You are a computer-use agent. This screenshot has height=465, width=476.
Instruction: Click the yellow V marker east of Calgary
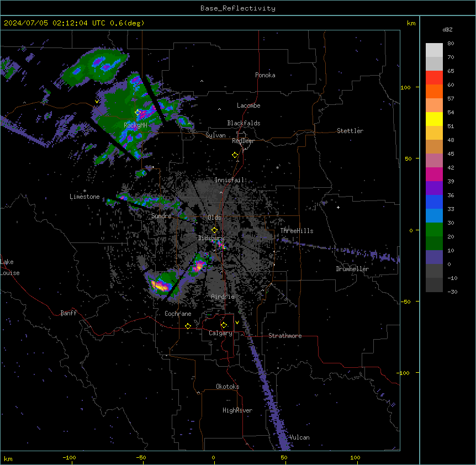coord(237,323)
